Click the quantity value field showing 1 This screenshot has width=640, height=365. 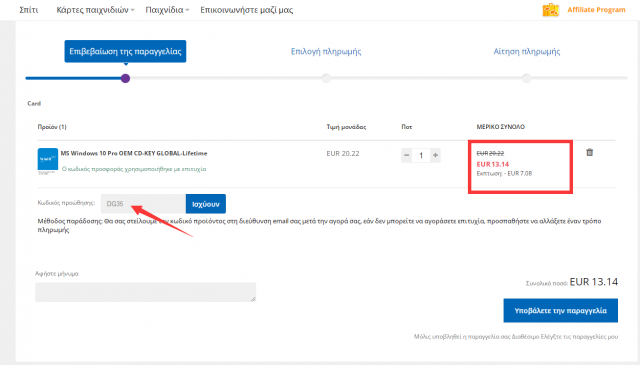point(421,155)
